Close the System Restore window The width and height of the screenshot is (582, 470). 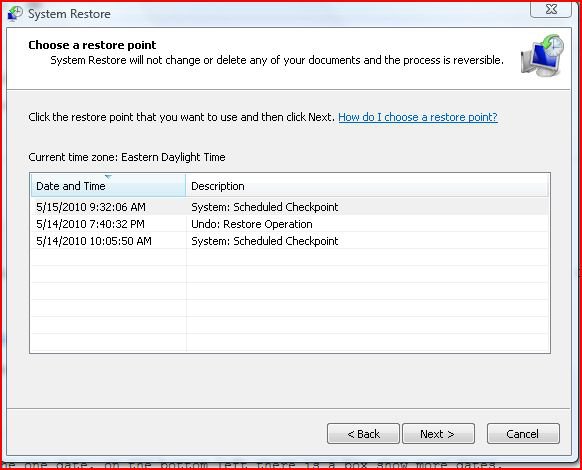point(551,9)
